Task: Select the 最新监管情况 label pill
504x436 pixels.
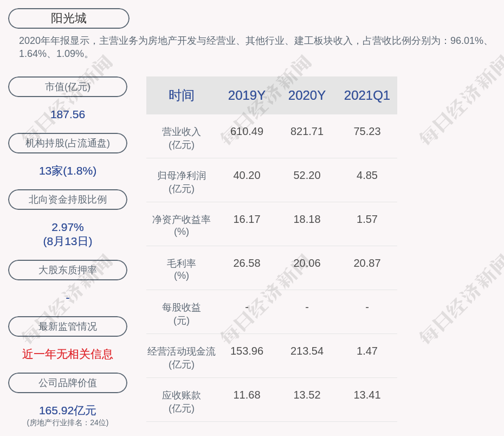Action: coord(68,326)
